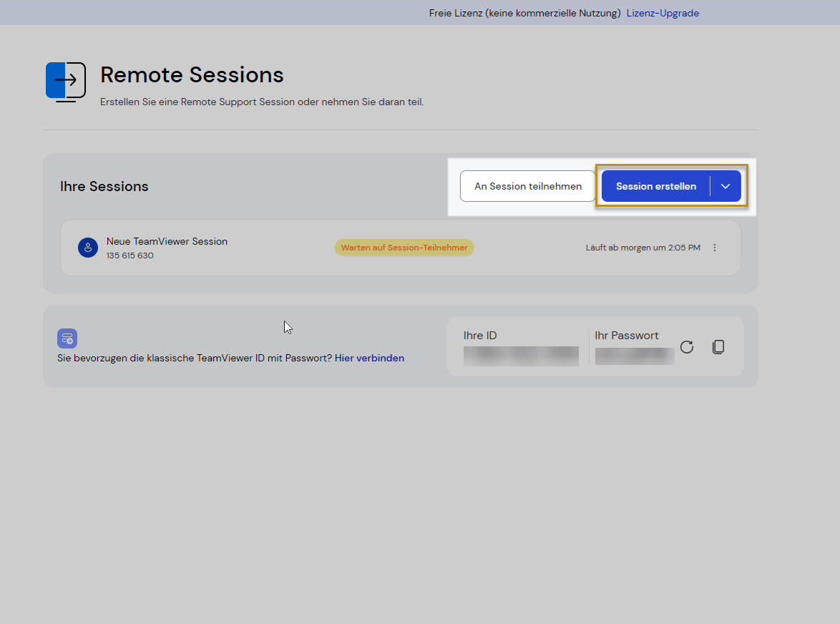Click the blurred Ihr Passwort value
This screenshot has width=840, height=624.
tap(635, 356)
